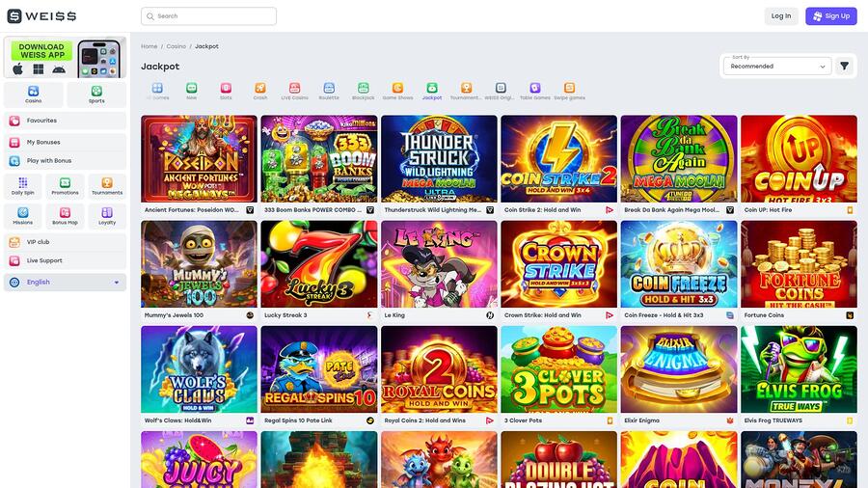
Task: Open Mummy's Jewels 100 game thumbnail
Action: click(x=200, y=264)
